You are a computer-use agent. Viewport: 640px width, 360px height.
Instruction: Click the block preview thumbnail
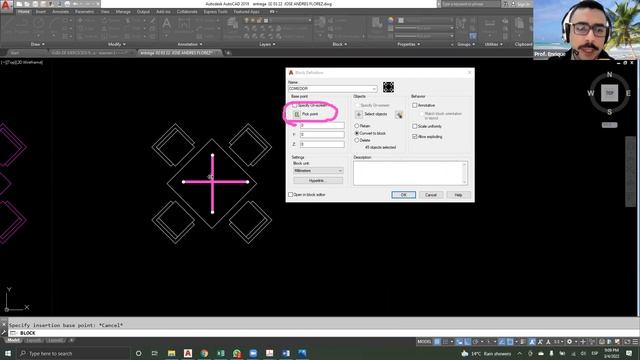coord(388,87)
